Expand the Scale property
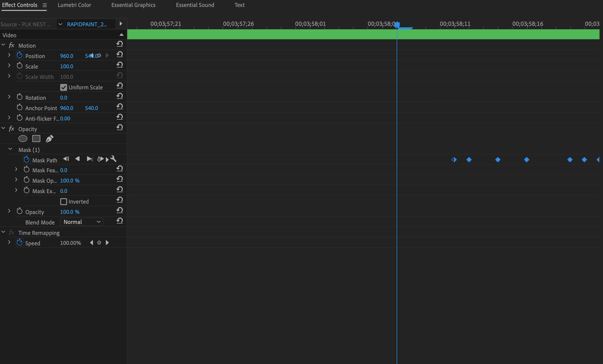Viewport: 603px width, 364px height. [x=9, y=66]
